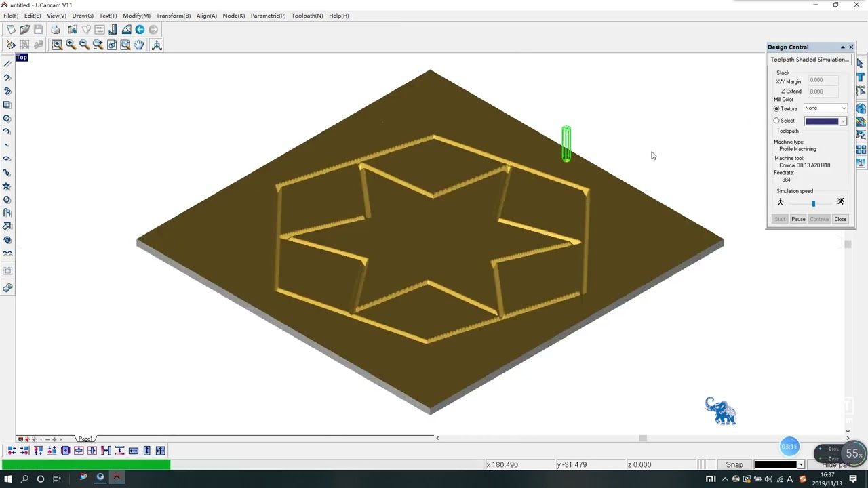Click the mill color purple swatch
The width and height of the screenshot is (868, 488).
821,121
